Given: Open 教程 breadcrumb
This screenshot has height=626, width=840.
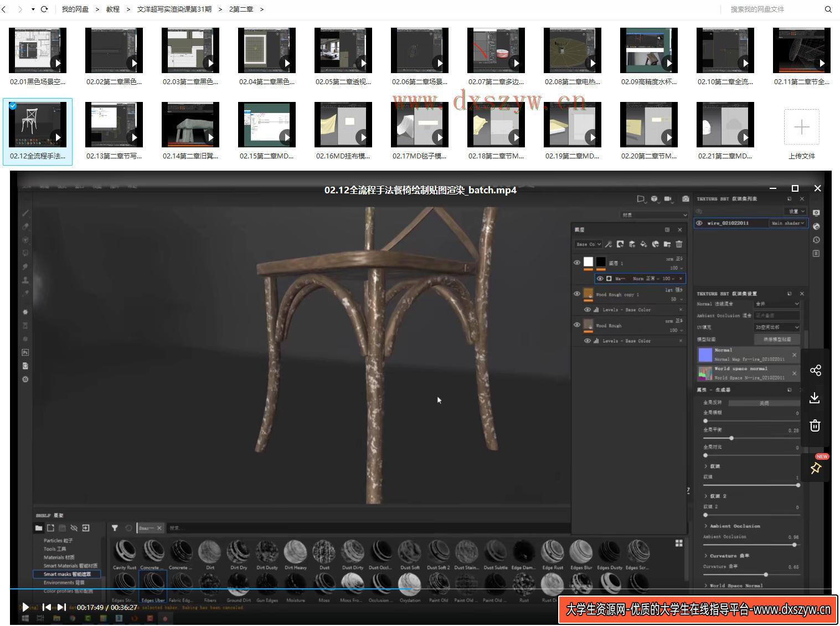Looking at the screenshot, I should click(x=113, y=9).
